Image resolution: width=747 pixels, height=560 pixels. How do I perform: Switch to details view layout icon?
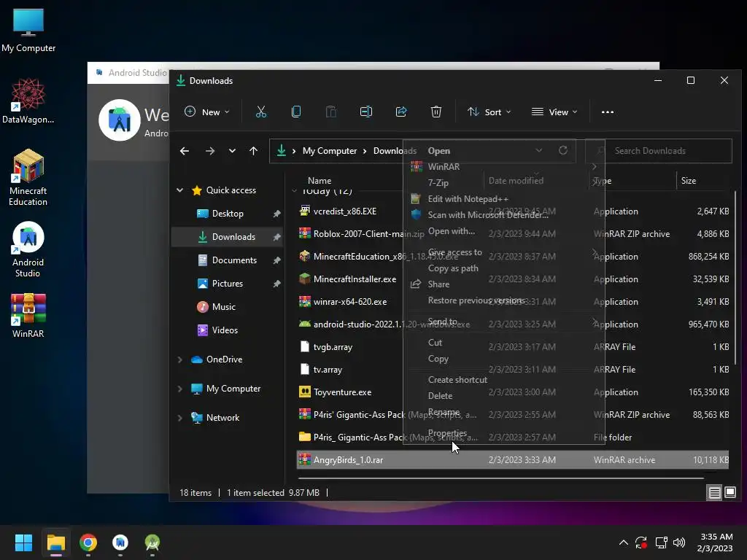715,492
